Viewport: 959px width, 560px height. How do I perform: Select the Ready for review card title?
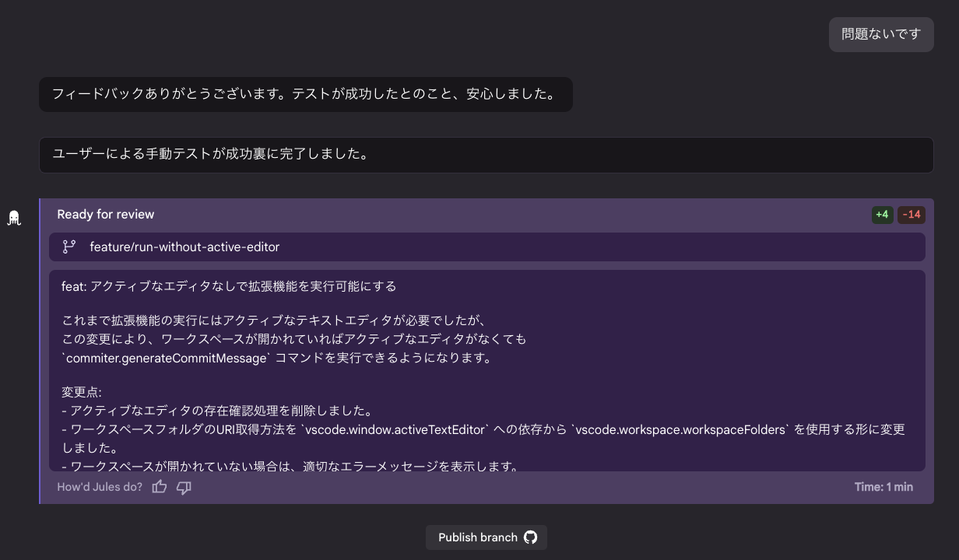105,214
